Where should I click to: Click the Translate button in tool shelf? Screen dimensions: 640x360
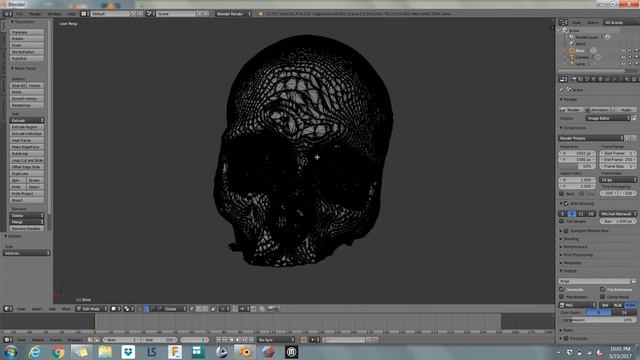[x=27, y=32]
